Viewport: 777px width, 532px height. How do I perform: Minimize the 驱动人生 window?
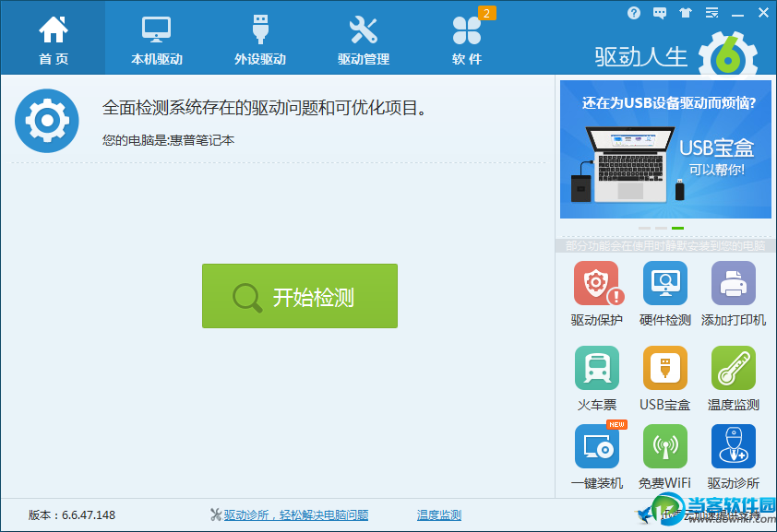click(x=737, y=14)
